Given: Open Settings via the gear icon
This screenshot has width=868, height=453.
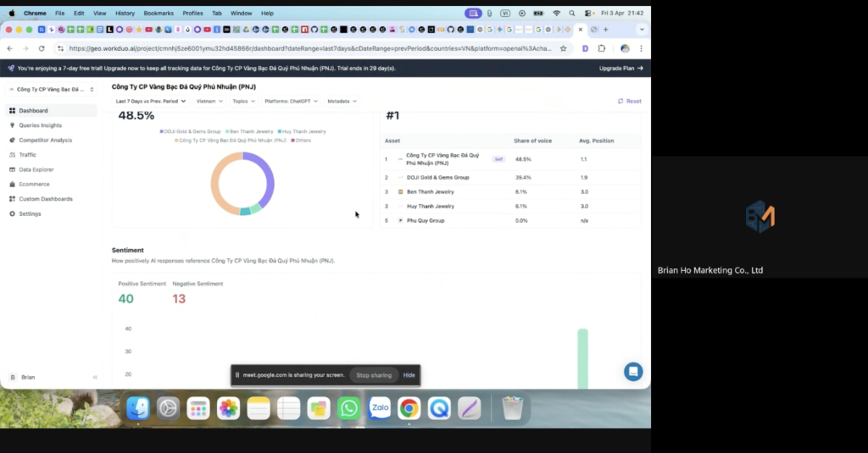Looking at the screenshot, I should point(12,213).
